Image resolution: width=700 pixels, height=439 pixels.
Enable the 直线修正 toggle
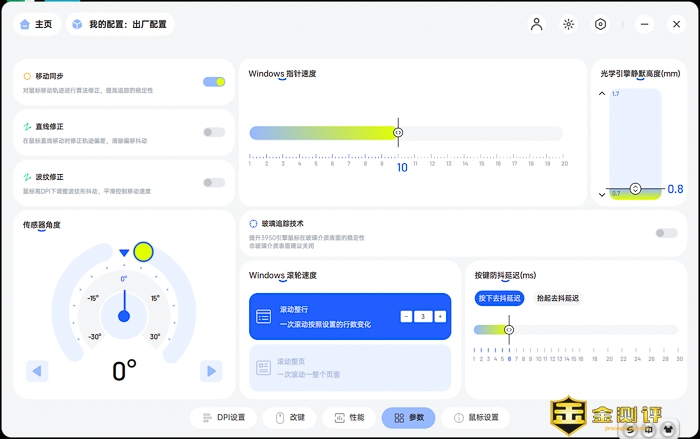click(213, 132)
